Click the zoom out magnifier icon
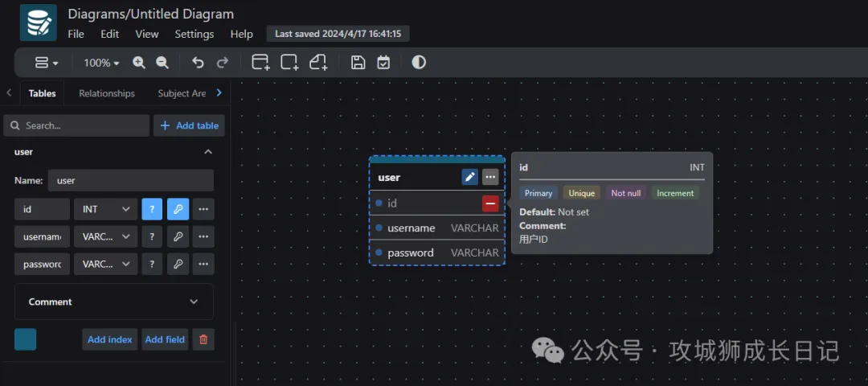Viewport: 868px width, 386px height. (x=162, y=63)
